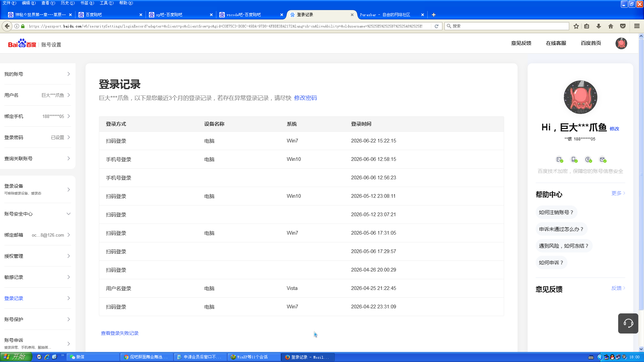The image size is (644, 362).
Task: Click the bookmark star icon
Action: (x=576, y=26)
